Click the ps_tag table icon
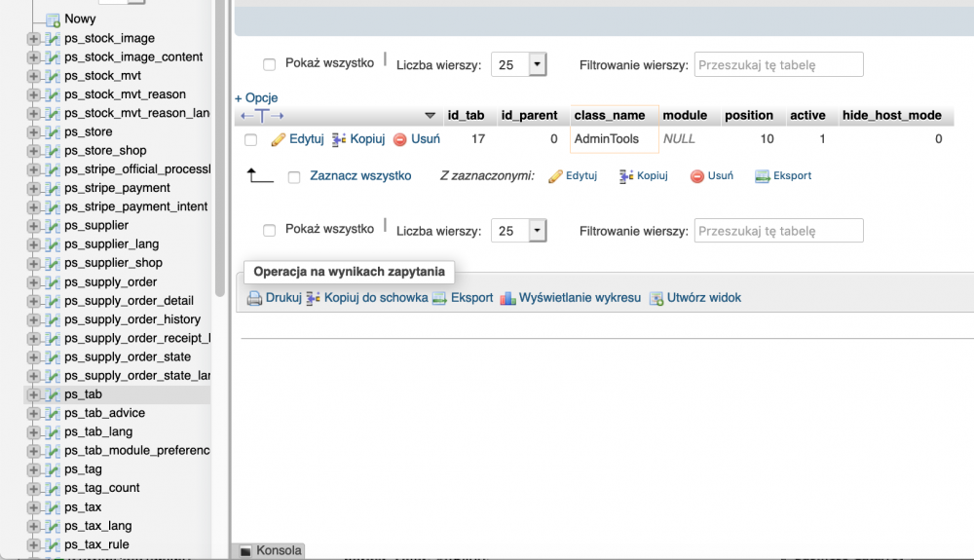 [53, 470]
